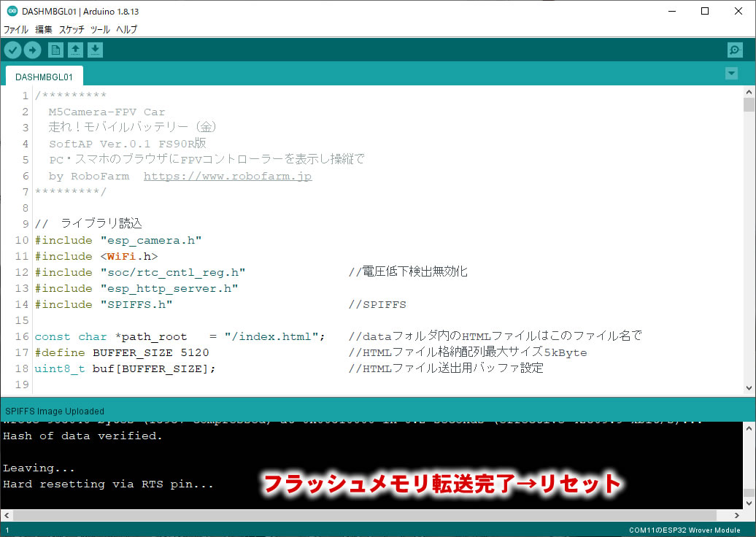Viewport: 756px width, 537px height.
Task: Click the Arduino logo in title bar
Action: (x=12, y=11)
